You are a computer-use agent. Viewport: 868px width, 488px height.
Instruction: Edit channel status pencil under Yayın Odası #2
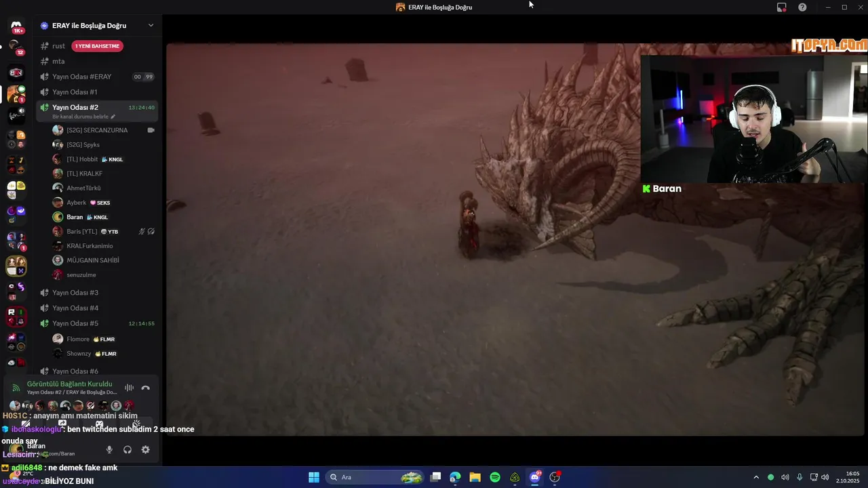point(113,117)
